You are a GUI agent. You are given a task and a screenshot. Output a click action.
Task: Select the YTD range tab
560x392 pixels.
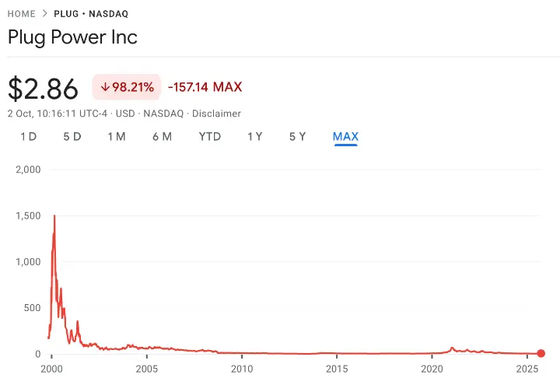pos(210,137)
